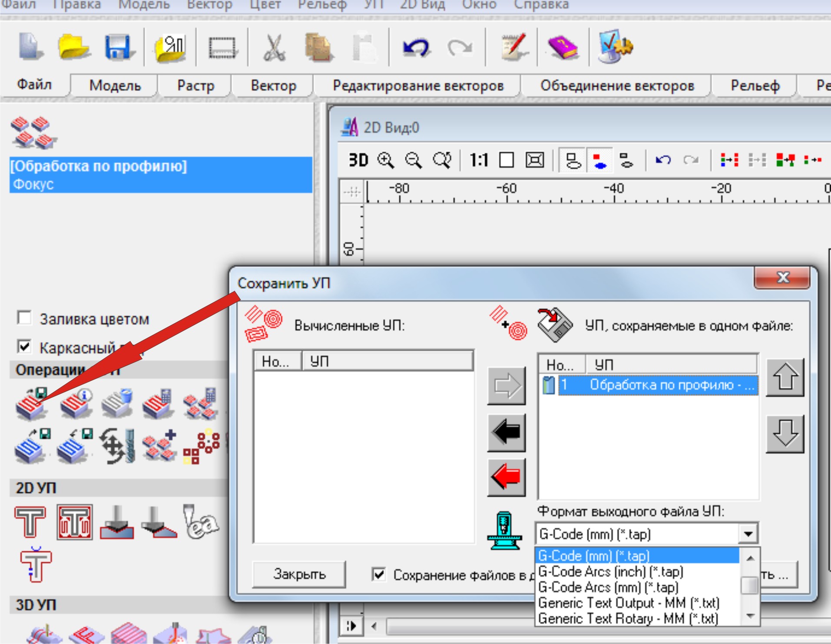Click the 3D view button
The width and height of the screenshot is (831, 644).
[358, 160]
